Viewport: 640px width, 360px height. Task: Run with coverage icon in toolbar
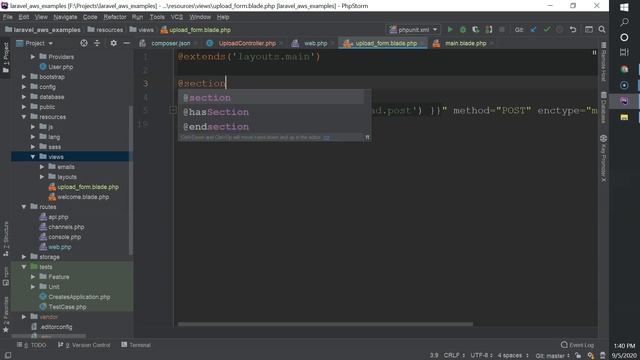click(x=476, y=29)
